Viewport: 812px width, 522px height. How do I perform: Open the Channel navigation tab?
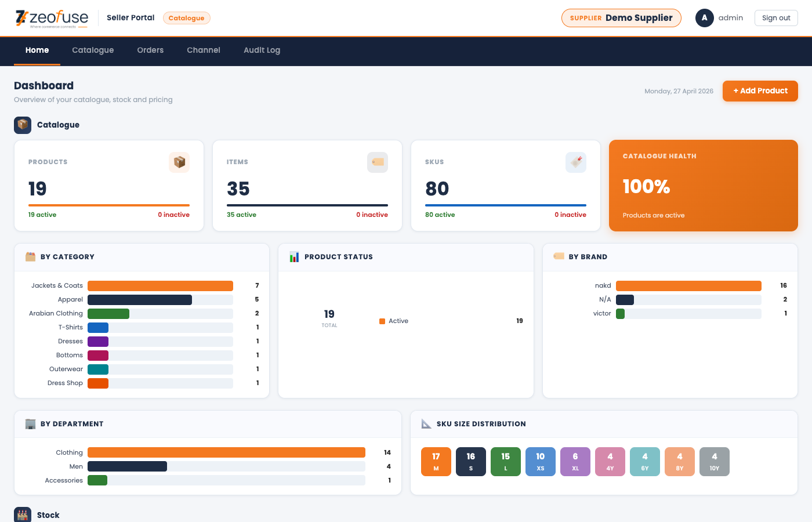204,50
